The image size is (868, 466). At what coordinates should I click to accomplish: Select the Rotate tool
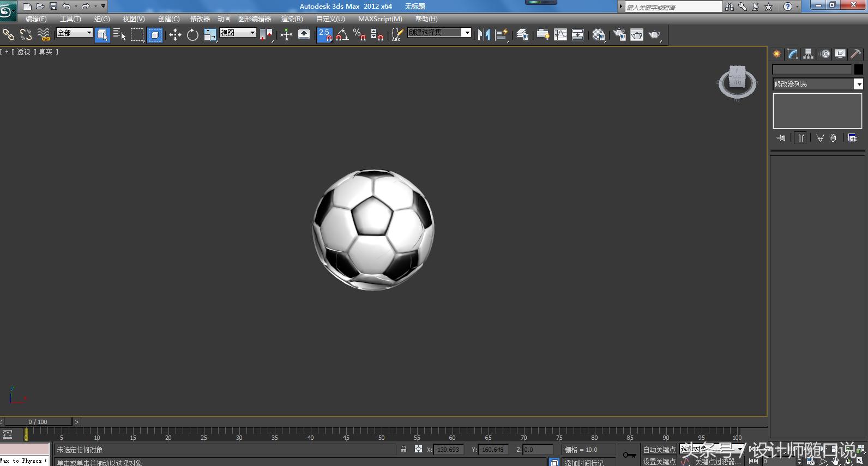pos(192,35)
